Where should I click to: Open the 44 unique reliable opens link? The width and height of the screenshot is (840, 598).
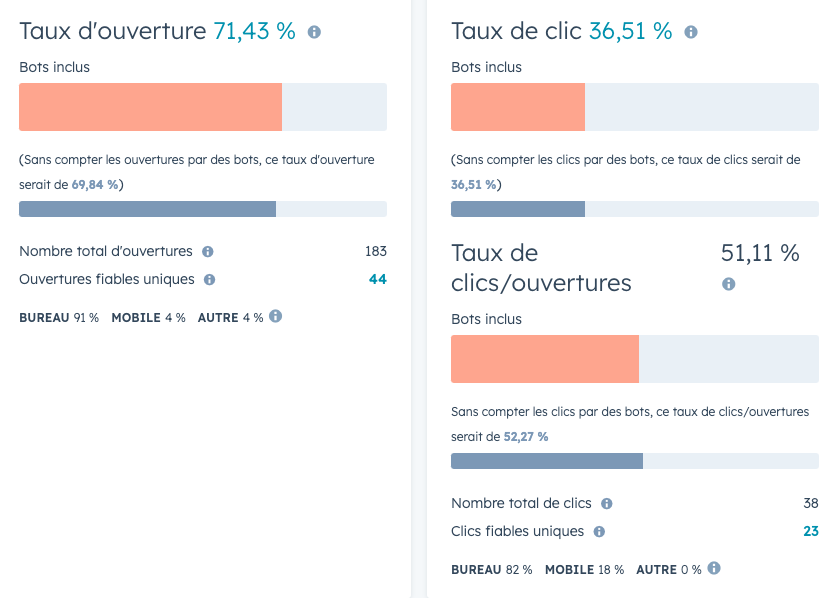[377, 280]
